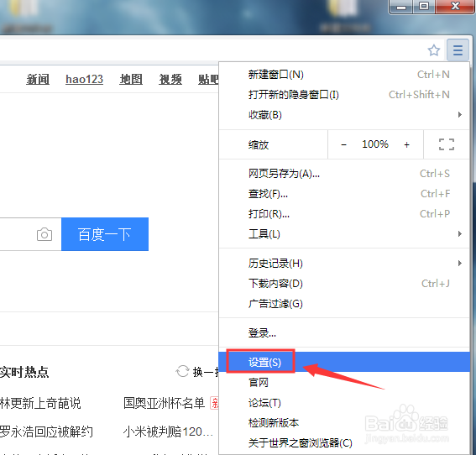Minimize the browser window
This screenshot has height=455, width=476.
click(x=401, y=7)
